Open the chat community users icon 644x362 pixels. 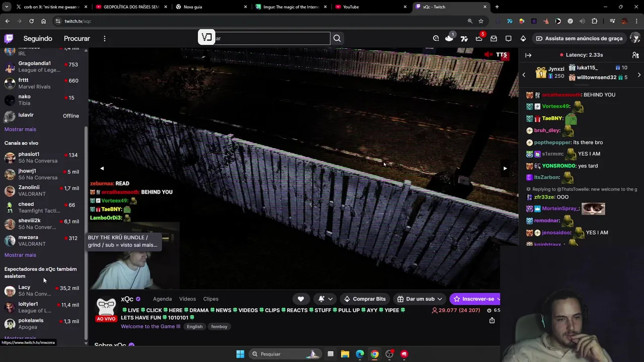(x=635, y=55)
